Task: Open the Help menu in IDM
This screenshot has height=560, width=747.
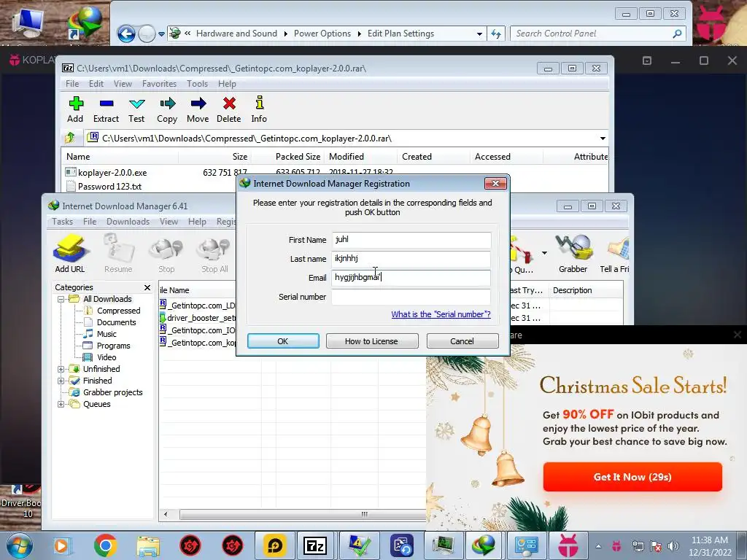Action: point(197,222)
